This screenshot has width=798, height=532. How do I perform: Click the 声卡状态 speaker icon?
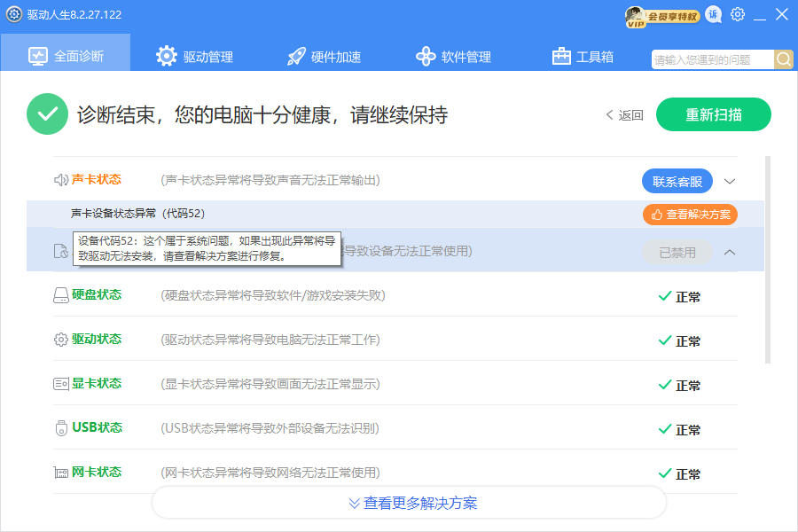(61, 180)
